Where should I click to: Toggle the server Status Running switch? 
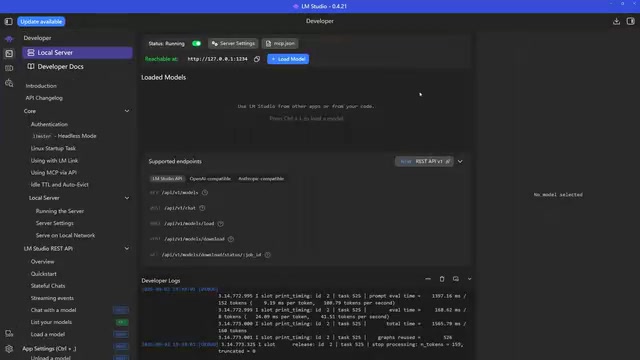(197, 43)
